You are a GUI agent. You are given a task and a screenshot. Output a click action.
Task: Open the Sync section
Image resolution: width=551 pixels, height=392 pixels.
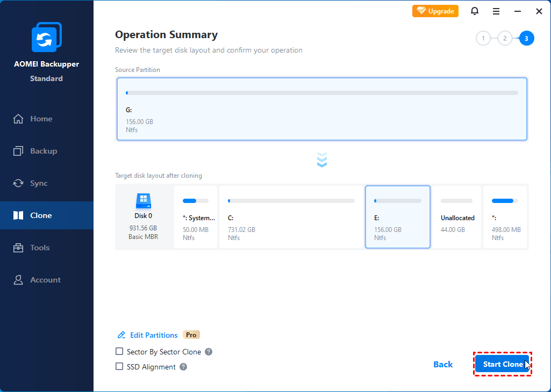click(x=47, y=183)
